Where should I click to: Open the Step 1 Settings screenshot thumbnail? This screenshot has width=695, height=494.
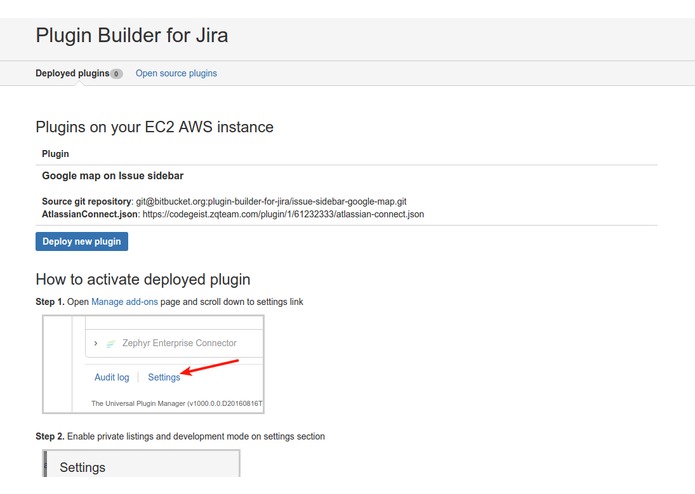pos(153,364)
